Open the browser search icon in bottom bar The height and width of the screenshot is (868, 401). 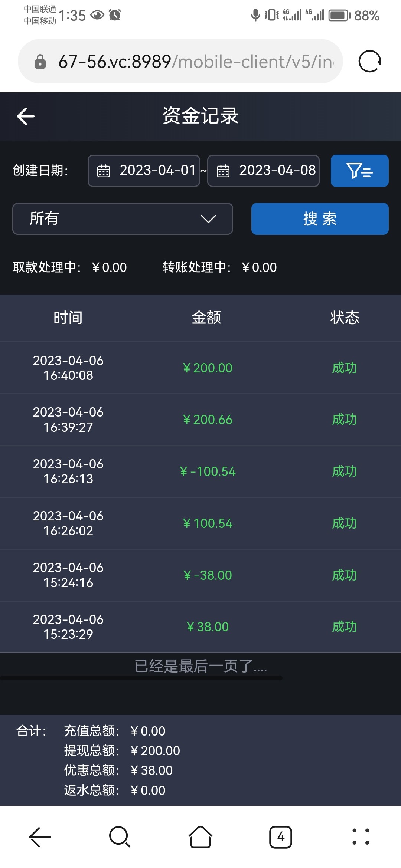(x=120, y=837)
